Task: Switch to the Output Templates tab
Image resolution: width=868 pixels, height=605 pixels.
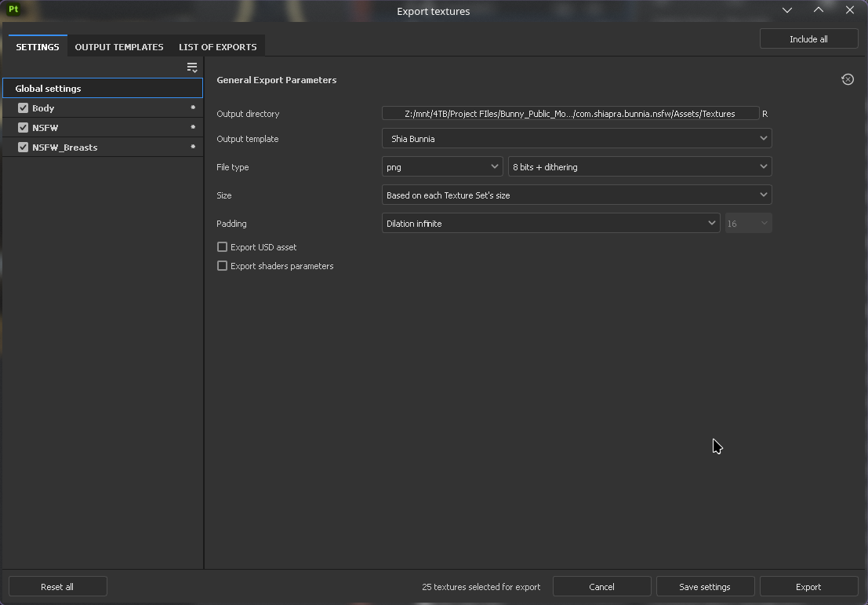Action: pos(119,47)
